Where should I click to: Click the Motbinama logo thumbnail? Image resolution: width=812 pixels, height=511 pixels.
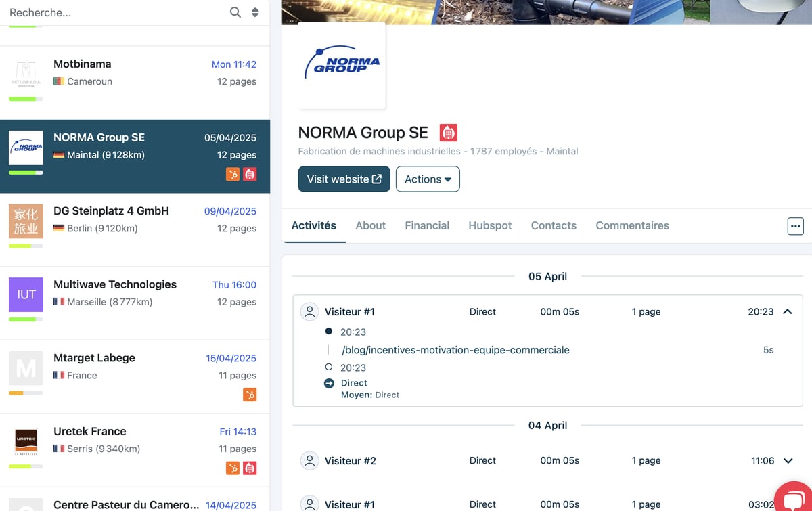[26, 74]
